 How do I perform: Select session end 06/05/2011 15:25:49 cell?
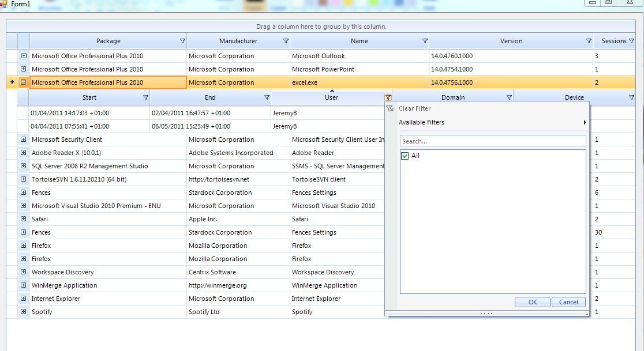210,126
